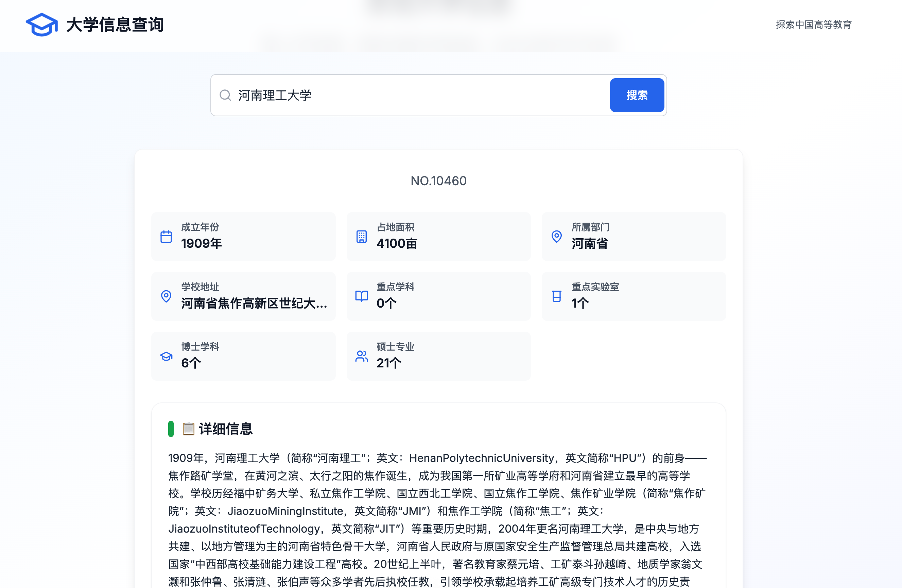Click JiaozuoMiningInstitute in the description

[x=285, y=511]
